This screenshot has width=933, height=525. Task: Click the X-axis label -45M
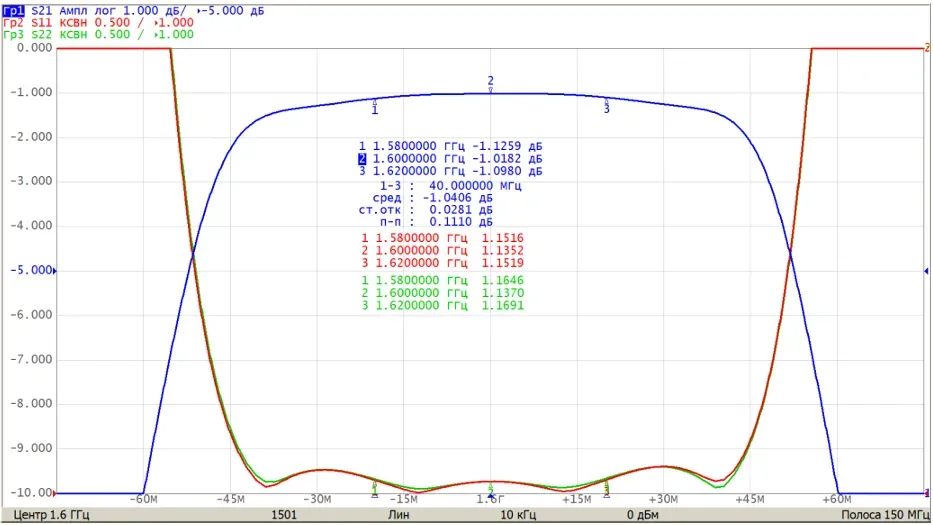[230, 499]
